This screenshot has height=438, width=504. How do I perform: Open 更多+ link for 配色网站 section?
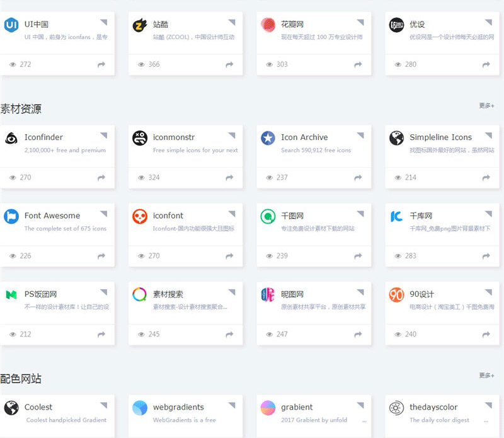(x=486, y=375)
